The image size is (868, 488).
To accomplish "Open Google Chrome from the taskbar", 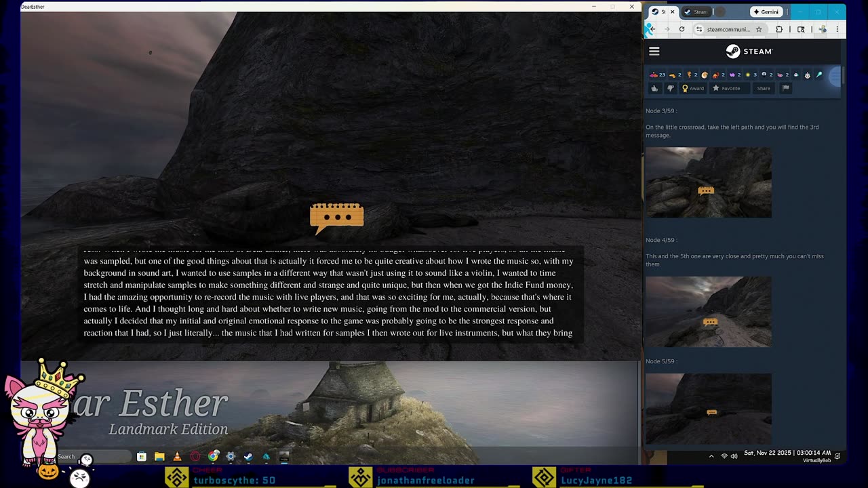I will point(213,457).
